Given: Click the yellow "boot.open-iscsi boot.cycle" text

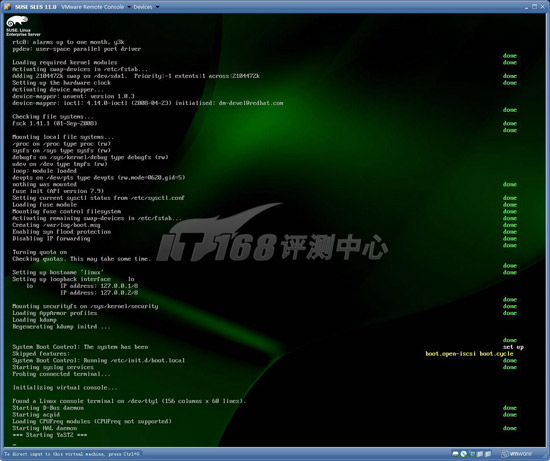Looking at the screenshot, I should coord(469,354).
